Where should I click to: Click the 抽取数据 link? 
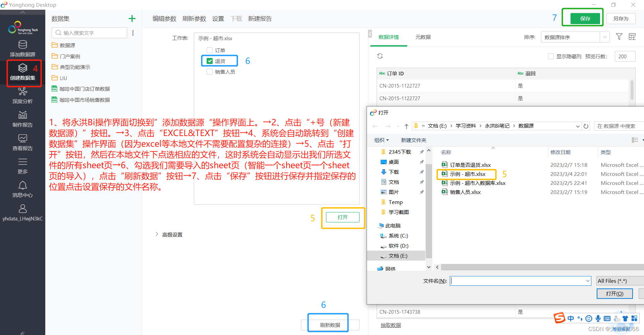(391, 325)
